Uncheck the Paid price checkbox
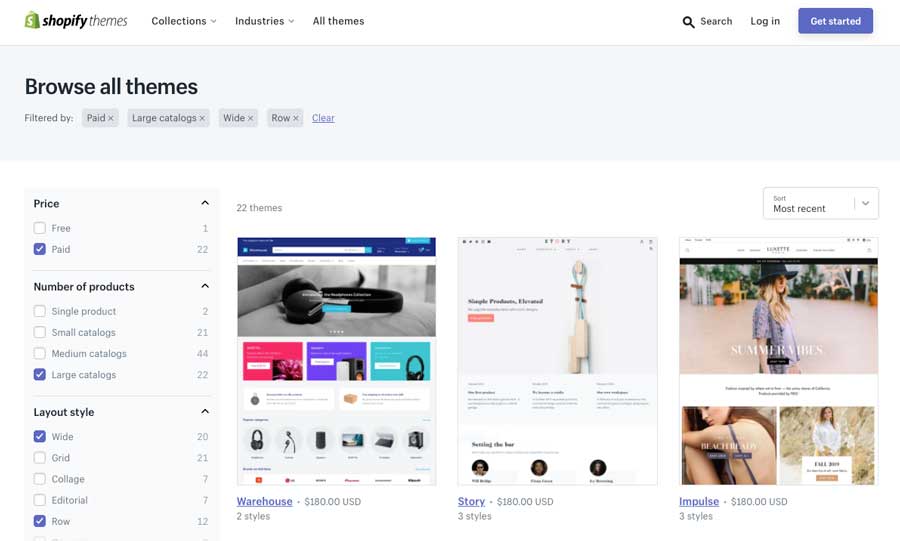Screen dimensions: 900x541 pyautogui.click(x=40, y=249)
